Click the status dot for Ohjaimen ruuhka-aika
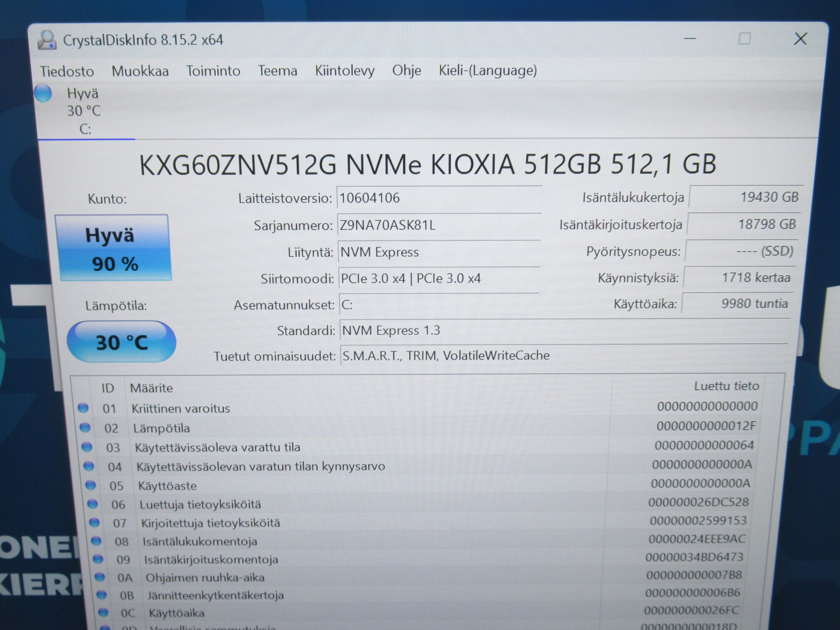The height and width of the screenshot is (630, 840). (x=100, y=577)
